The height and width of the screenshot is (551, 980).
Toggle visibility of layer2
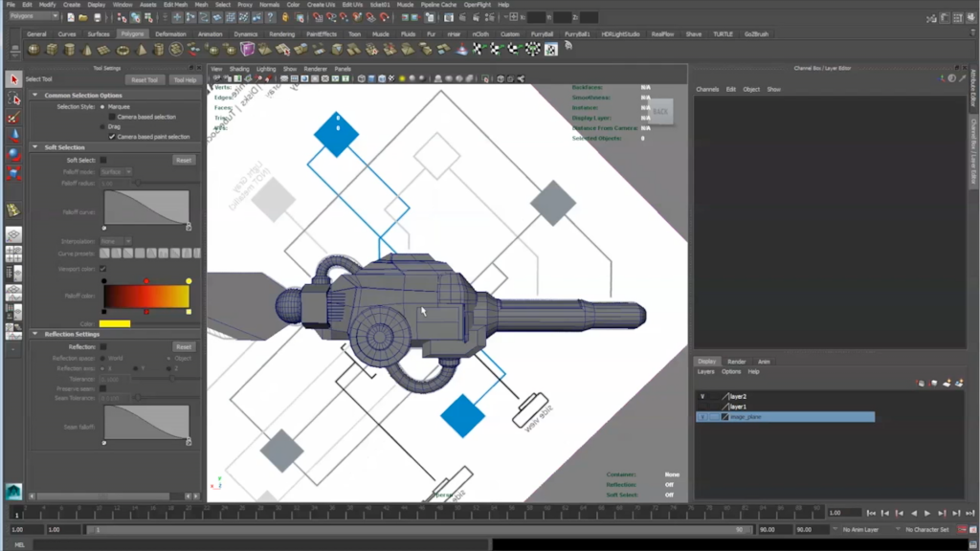pos(702,397)
